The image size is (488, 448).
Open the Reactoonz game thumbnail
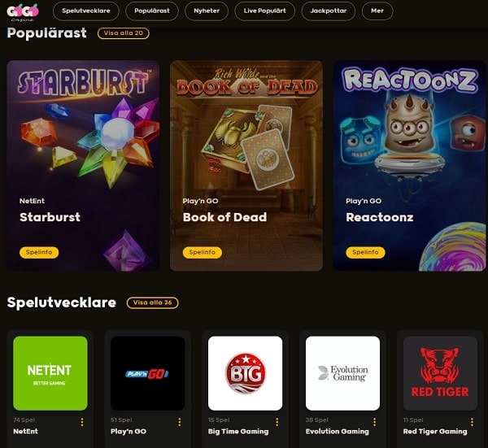point(410,166)
